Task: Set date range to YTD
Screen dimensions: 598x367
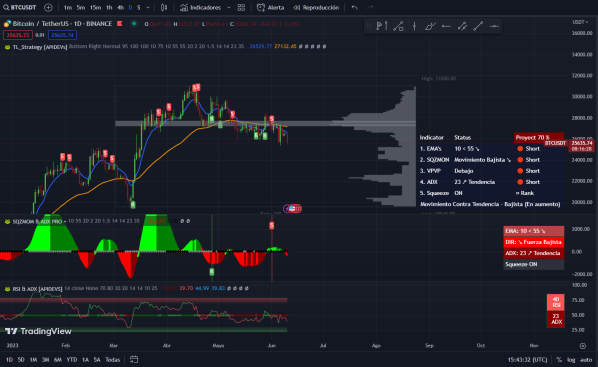Action: (72, 360)
